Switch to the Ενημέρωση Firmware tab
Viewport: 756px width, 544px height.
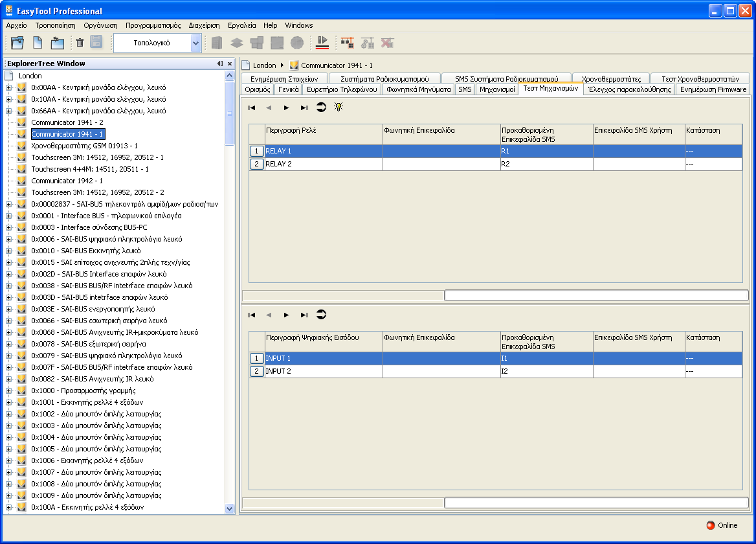pyautogui.click(x=713, y=89)
